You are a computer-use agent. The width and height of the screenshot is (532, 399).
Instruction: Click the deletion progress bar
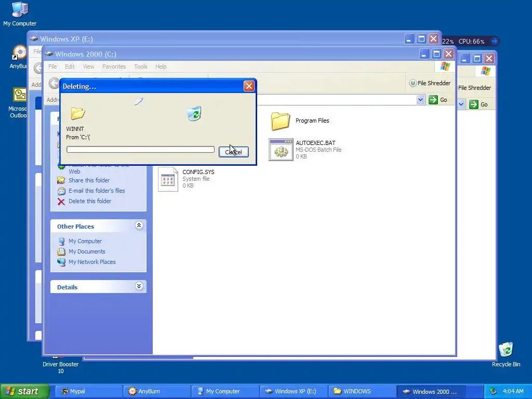point(140,149)
